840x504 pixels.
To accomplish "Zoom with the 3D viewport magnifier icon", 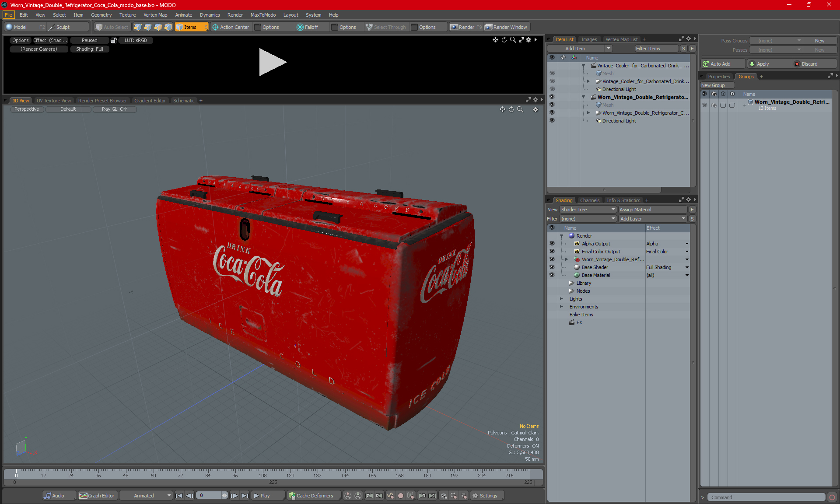I will 520,109.
